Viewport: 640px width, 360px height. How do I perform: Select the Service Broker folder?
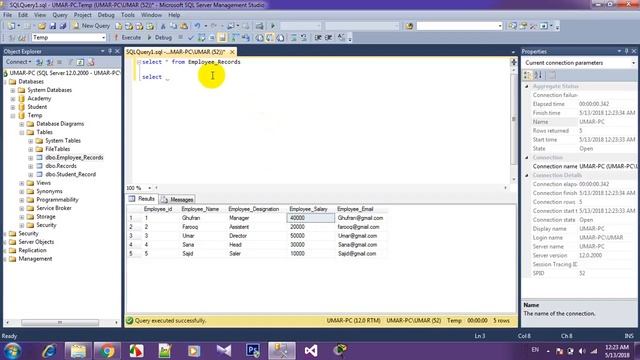54,208
